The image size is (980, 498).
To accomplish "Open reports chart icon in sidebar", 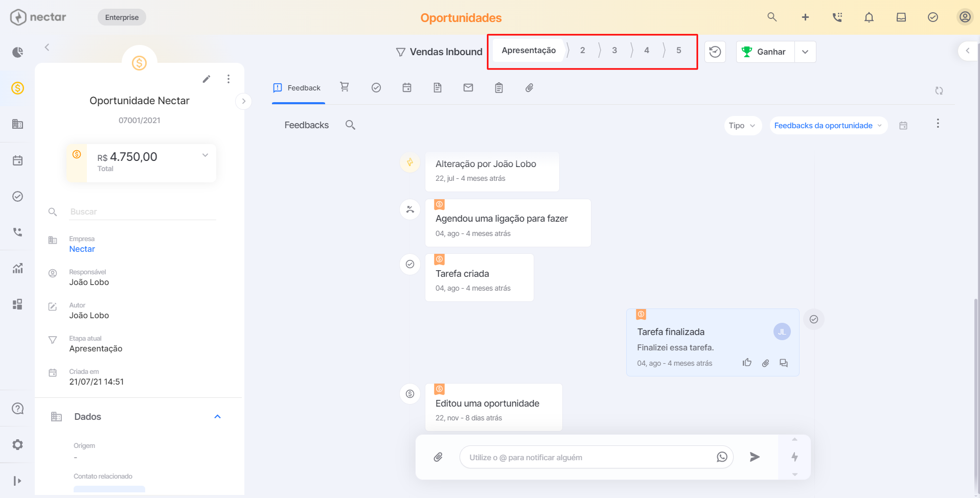I will coord(17,268).
